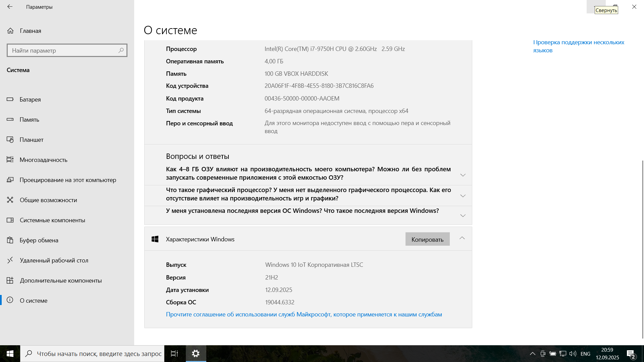Click the back arrow in Settings header
The height and width of the screenshot is (362, 644).
pyautogui.click(x=10, y=7)
